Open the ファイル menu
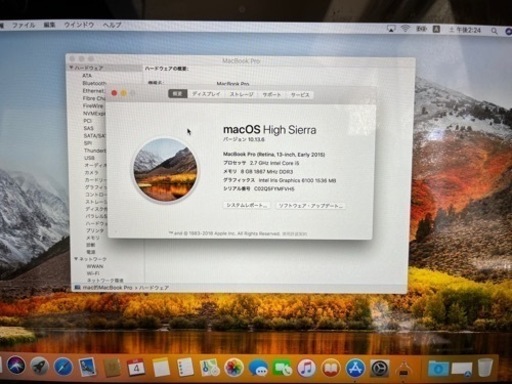 click(x=23, y=25)
